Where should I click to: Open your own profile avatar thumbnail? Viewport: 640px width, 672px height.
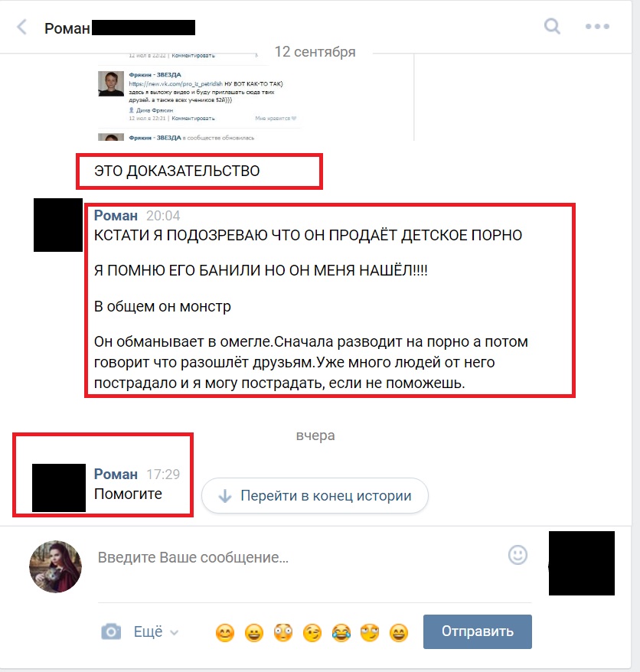(55, 566)
